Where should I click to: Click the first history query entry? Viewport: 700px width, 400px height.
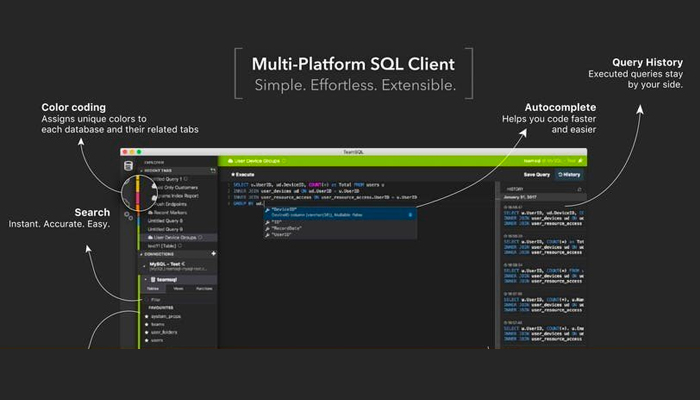543,216
